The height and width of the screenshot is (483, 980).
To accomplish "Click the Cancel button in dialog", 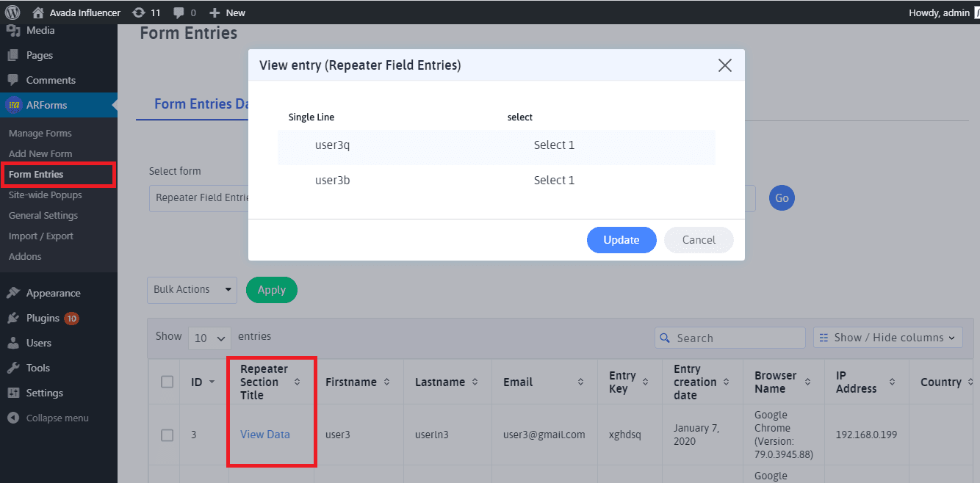I will click(699, 240).
